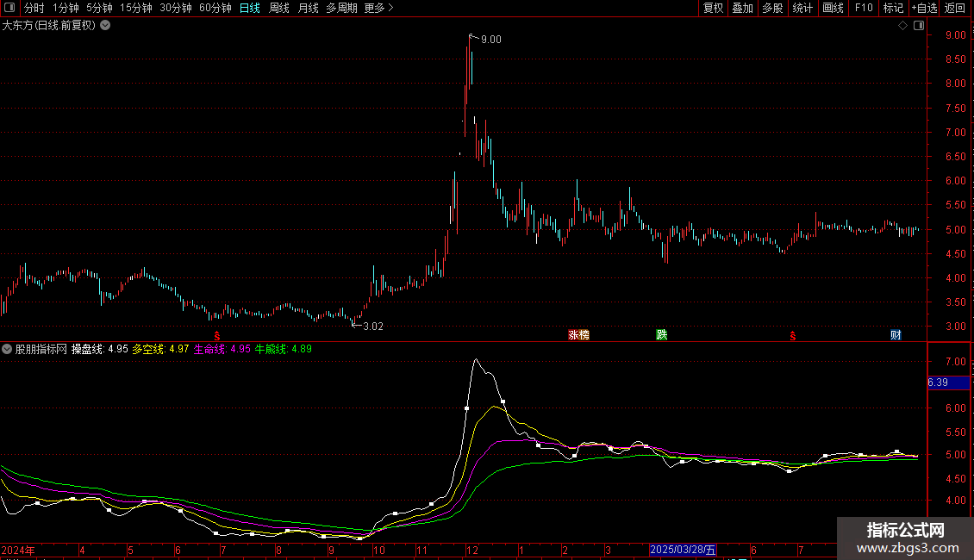Click the green 跌 event marker
Screen dimensions: 974x560
pos(662,335)
